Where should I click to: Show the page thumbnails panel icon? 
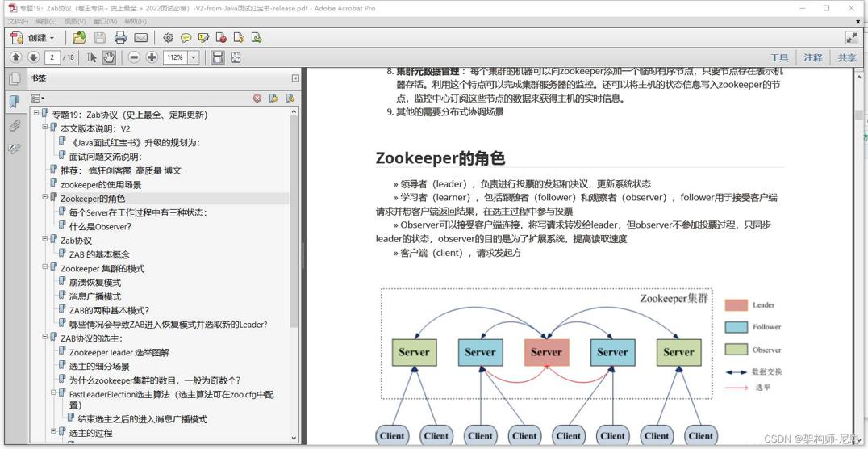click(x=15, y=78)
